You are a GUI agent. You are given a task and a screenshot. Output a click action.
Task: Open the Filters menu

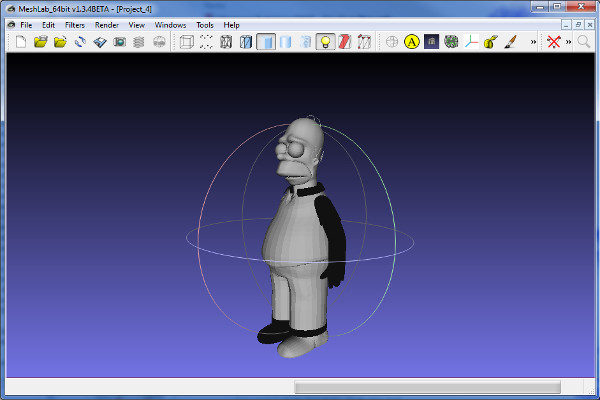[x=75, y=24]
